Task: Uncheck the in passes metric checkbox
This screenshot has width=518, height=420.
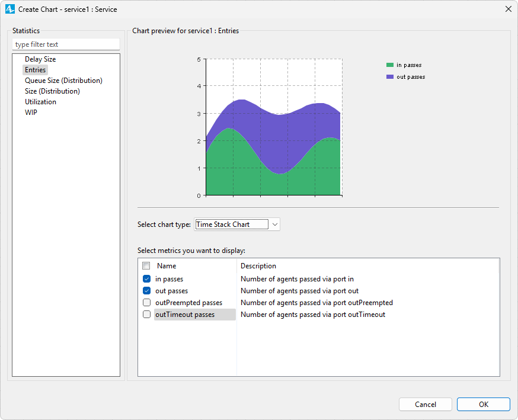Action: (146, 279)
